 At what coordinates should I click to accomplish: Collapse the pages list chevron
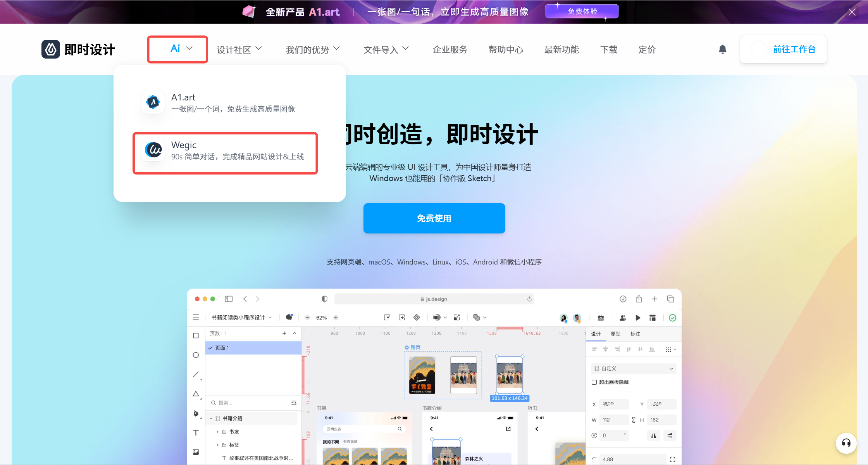click(x=294, y=333)
